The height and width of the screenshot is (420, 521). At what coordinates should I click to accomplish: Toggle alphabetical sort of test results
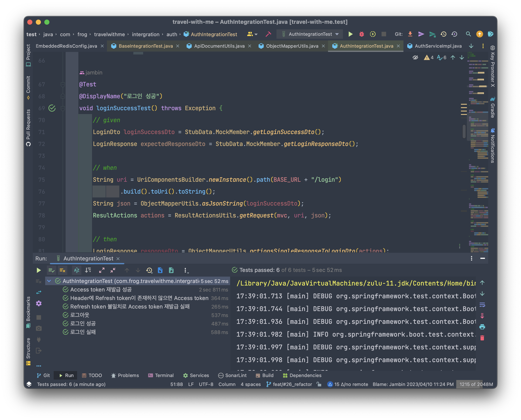pos(76,270)
